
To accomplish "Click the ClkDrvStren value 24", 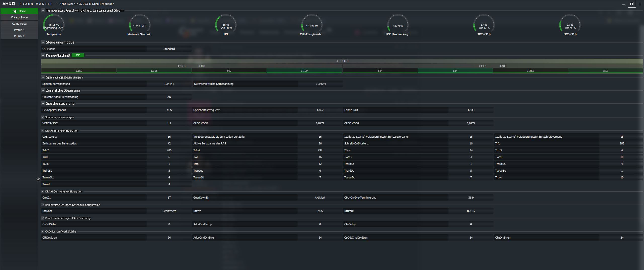I will click(x=169, y=238).
